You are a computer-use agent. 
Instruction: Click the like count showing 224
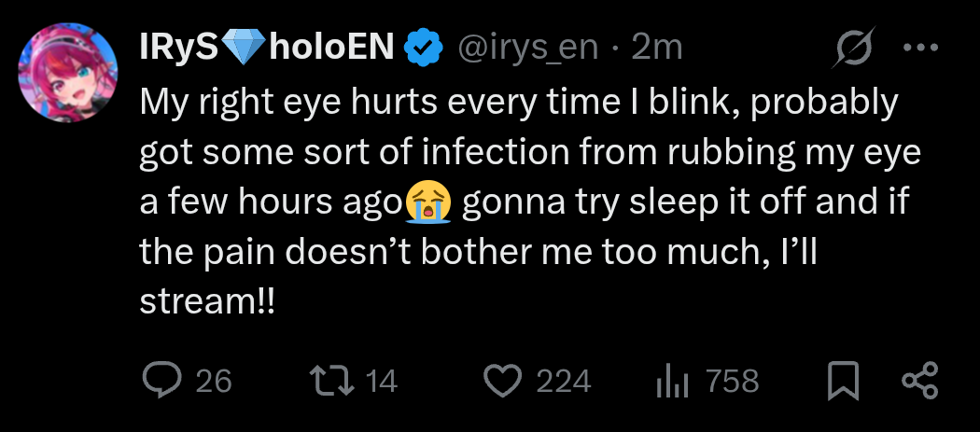tap(564, 381)
